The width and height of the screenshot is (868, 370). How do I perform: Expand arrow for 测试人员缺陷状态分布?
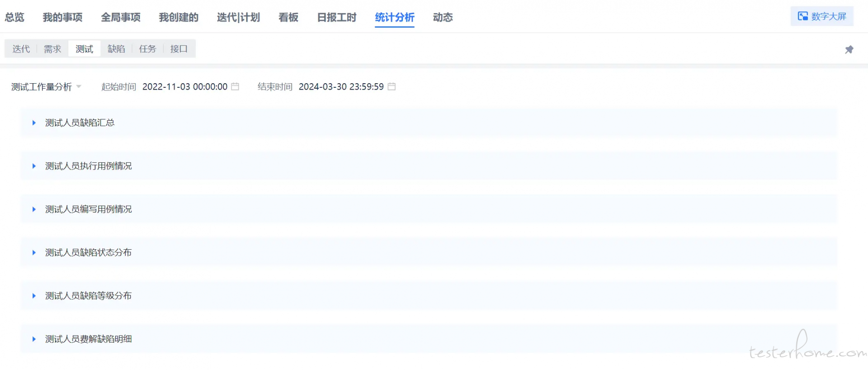(x=34, y=252)
